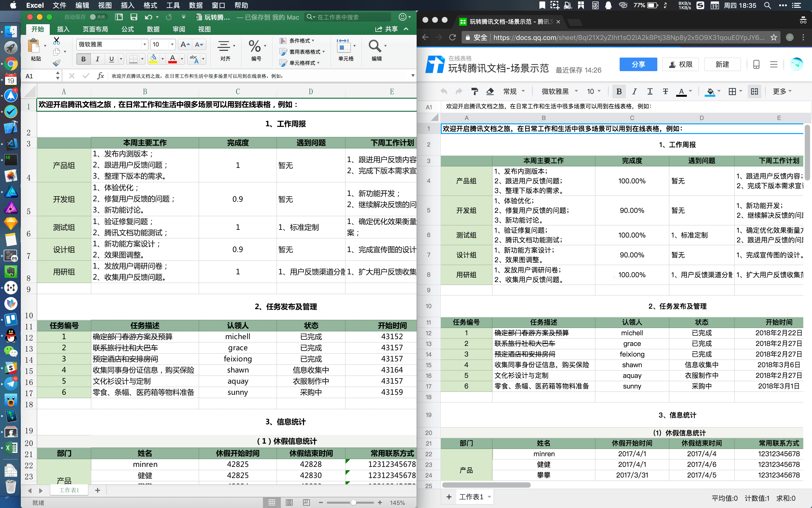Viewport: 812px width, 508px height.
Task: Click the Paste icon in Excel ribbon
Action: tap(34, 46)
